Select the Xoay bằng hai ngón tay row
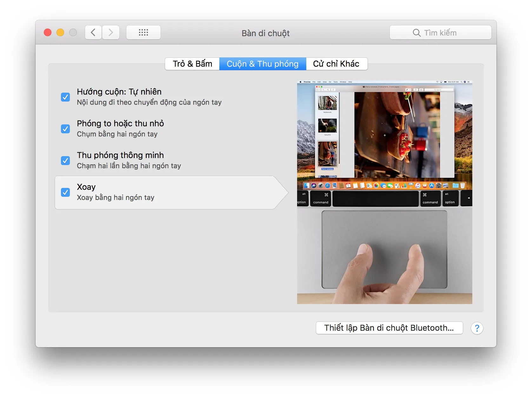 click(171, 192)
